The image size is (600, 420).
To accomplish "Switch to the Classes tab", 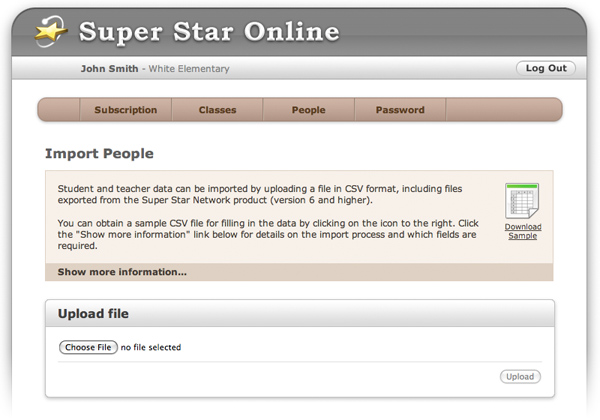I will tap(217, 110).
